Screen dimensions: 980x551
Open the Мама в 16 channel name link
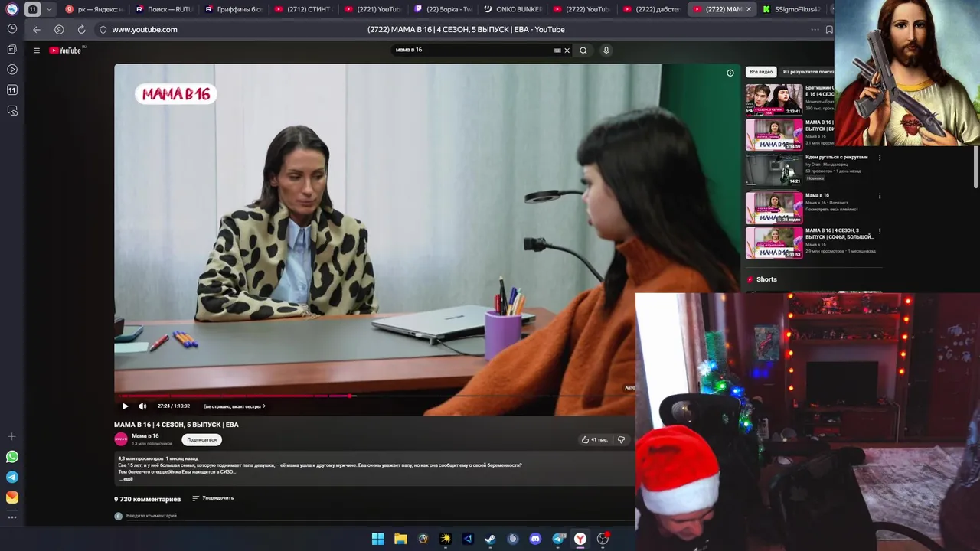coord(145,435)
